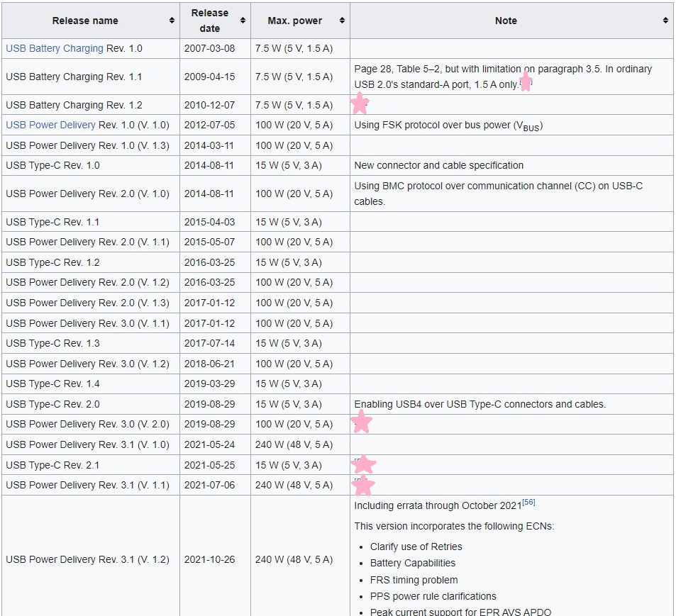The width and height of the screenshot is (676, 616).
Task: Sort the table by Max. power
Action: tap(342, 21)
